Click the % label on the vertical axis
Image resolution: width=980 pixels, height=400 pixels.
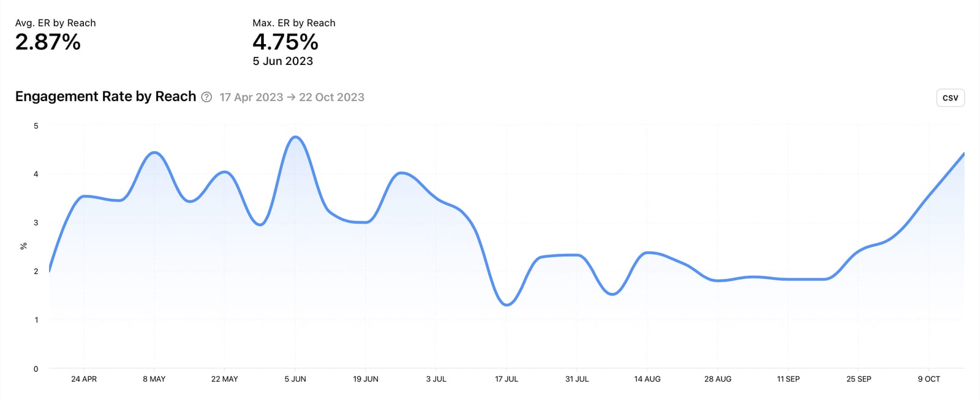click(24, 246)
